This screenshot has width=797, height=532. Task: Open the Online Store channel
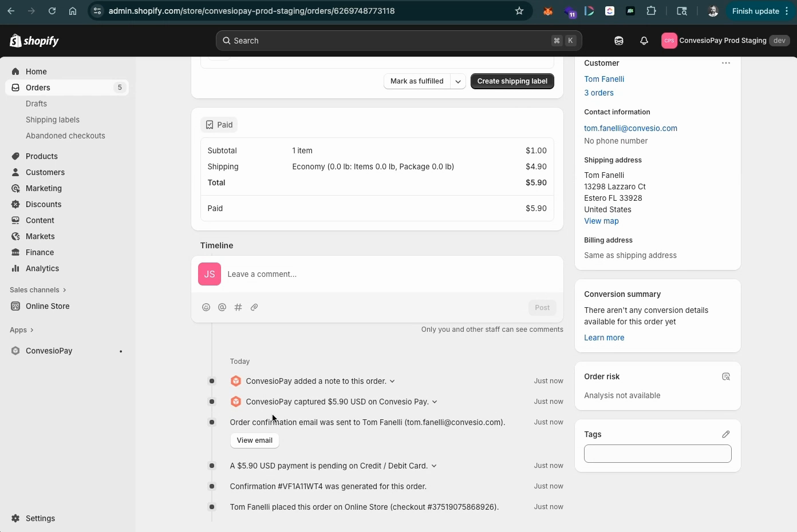coord(48,306)
